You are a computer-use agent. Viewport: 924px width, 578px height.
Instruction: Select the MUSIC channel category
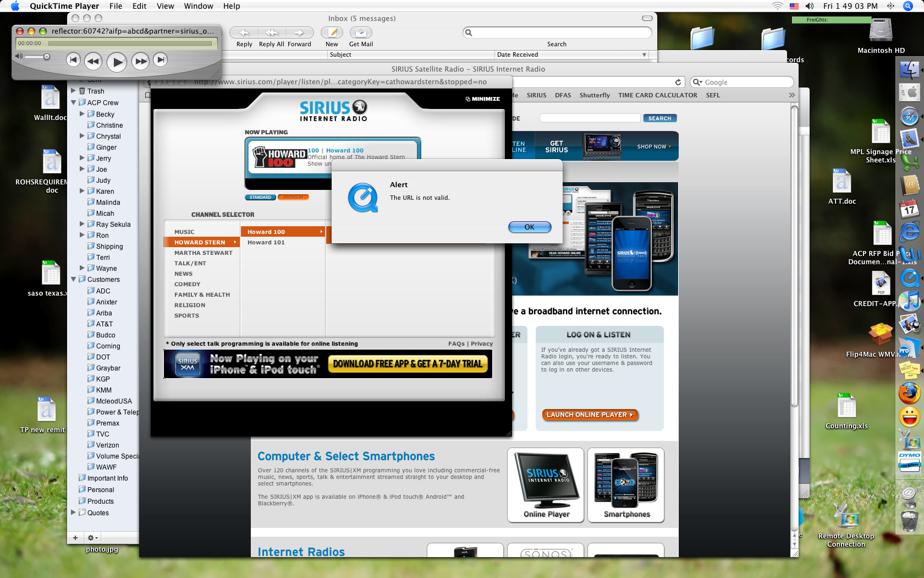(184, 232)
